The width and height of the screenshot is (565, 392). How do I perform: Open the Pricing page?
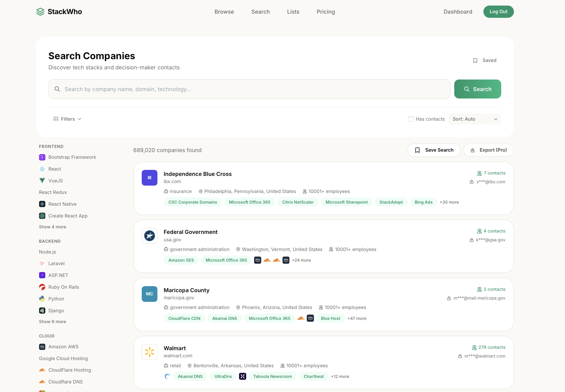click(325, 12)
